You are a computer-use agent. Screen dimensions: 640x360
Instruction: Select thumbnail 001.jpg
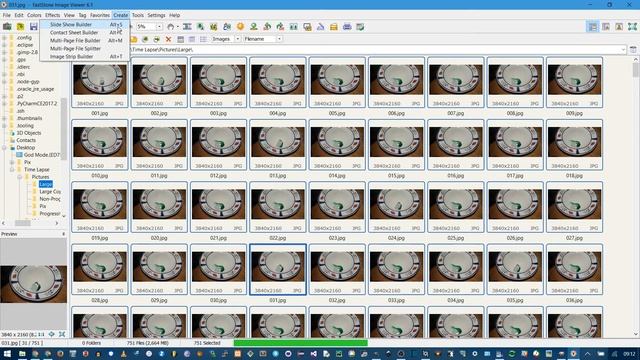click(x=100, y=82)
